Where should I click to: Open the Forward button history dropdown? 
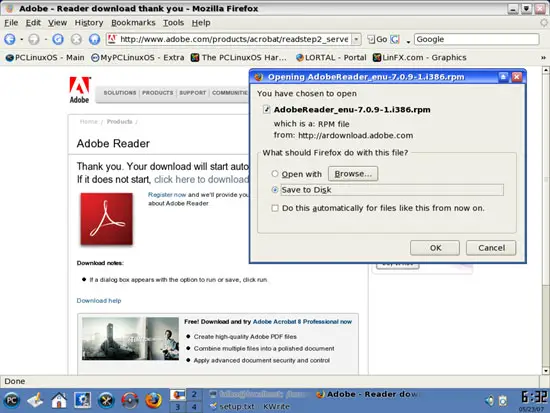coord(46,39)
